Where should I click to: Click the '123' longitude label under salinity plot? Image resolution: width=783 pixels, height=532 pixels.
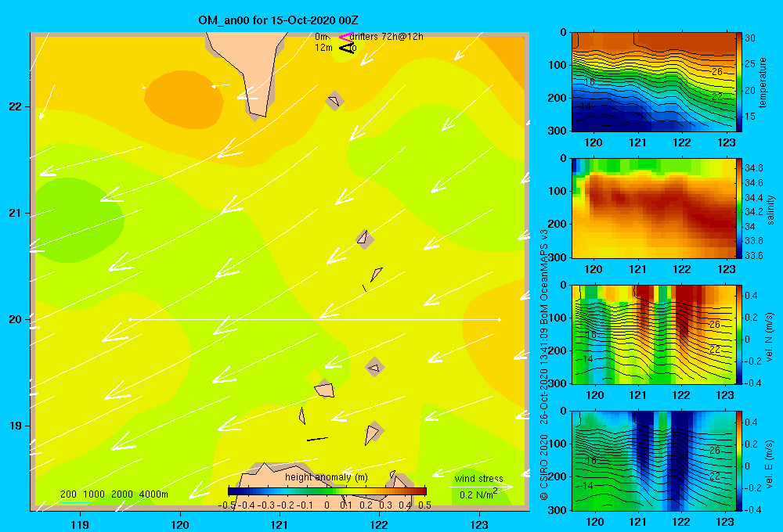726,269
